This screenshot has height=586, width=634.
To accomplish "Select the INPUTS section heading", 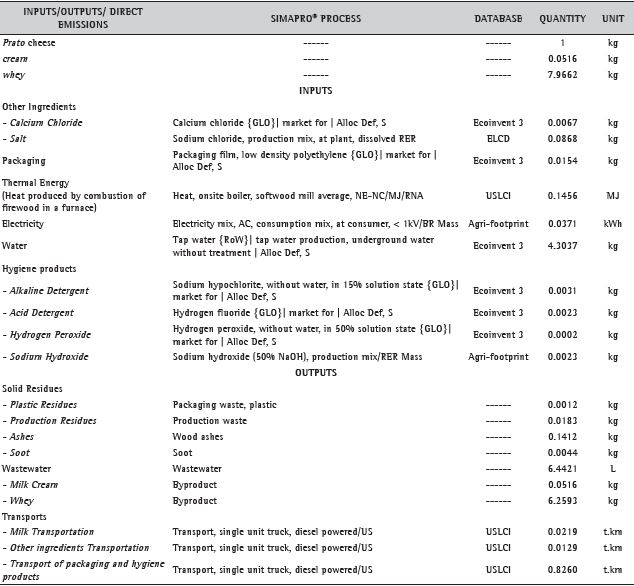I will (x=316, y=89).
